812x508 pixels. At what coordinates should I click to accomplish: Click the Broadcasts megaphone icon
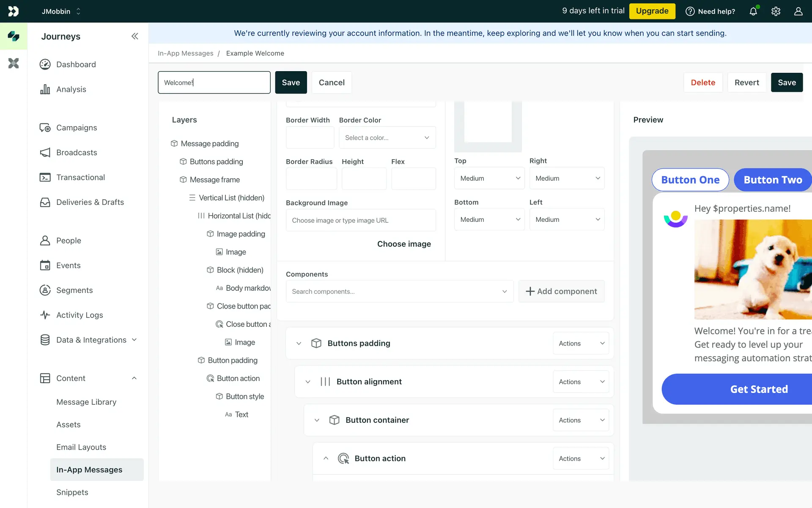(45, 152)
